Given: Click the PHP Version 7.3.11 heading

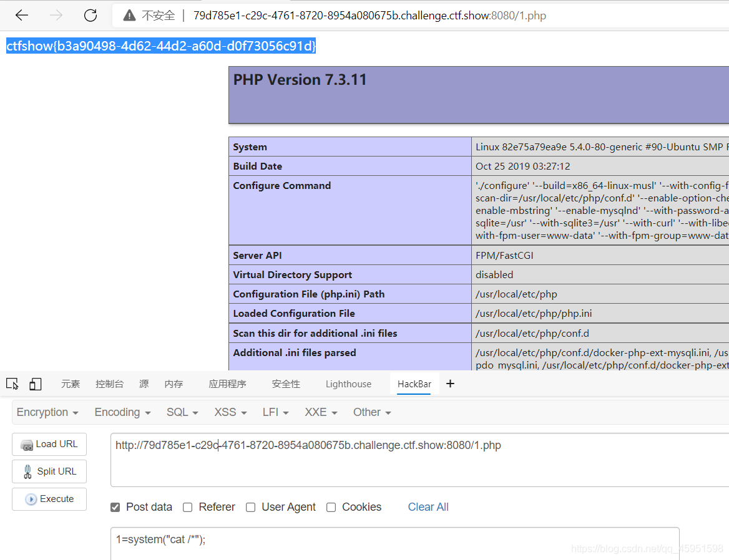Looking at the screenshot, I should pyautogui.click(x=300, y=79).
